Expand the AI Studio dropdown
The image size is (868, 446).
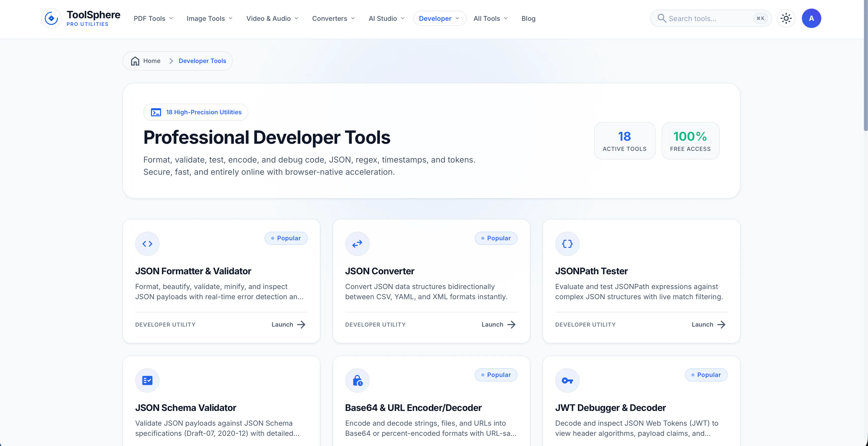click(386, 19)
